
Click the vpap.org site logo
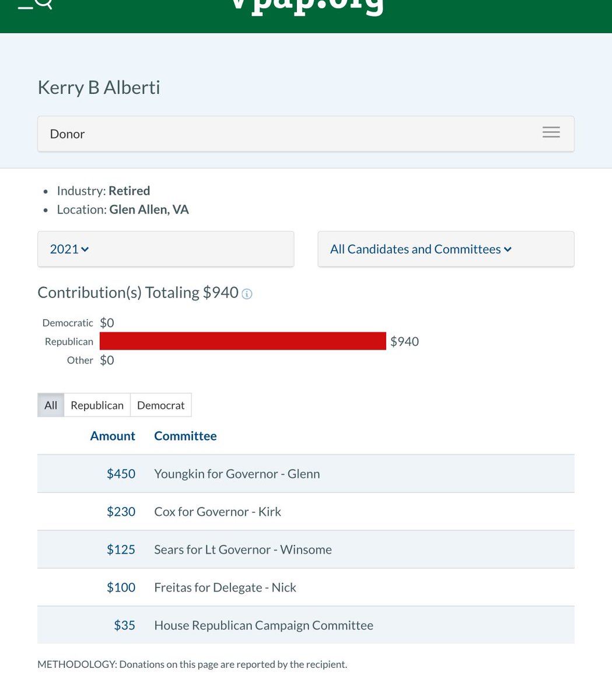tap(306, 6)
